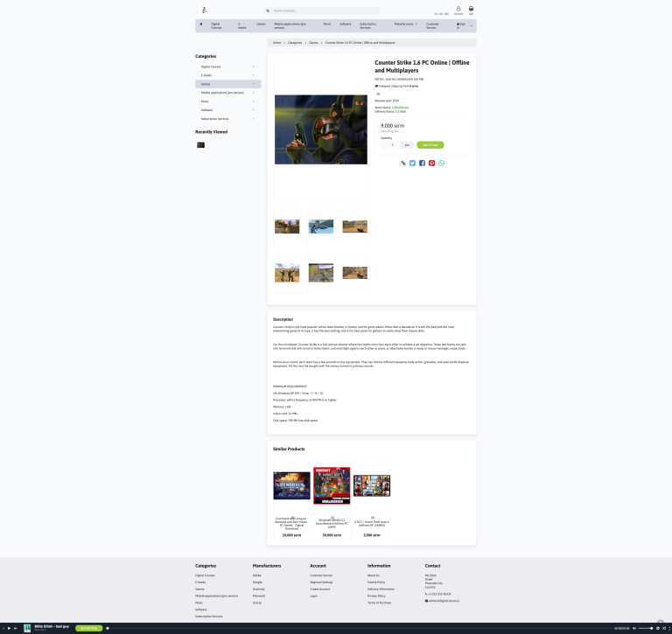Viewport: 672px width, 634px height.
Task: Open Mobile applications in the navigation bar
Action: pyautogui.click(x=290, y=25)
